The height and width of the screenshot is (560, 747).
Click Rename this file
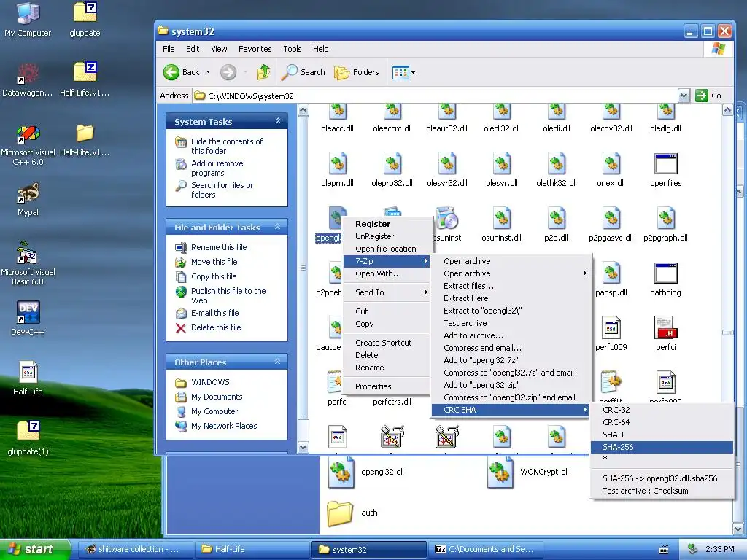(x=219, y=247)
